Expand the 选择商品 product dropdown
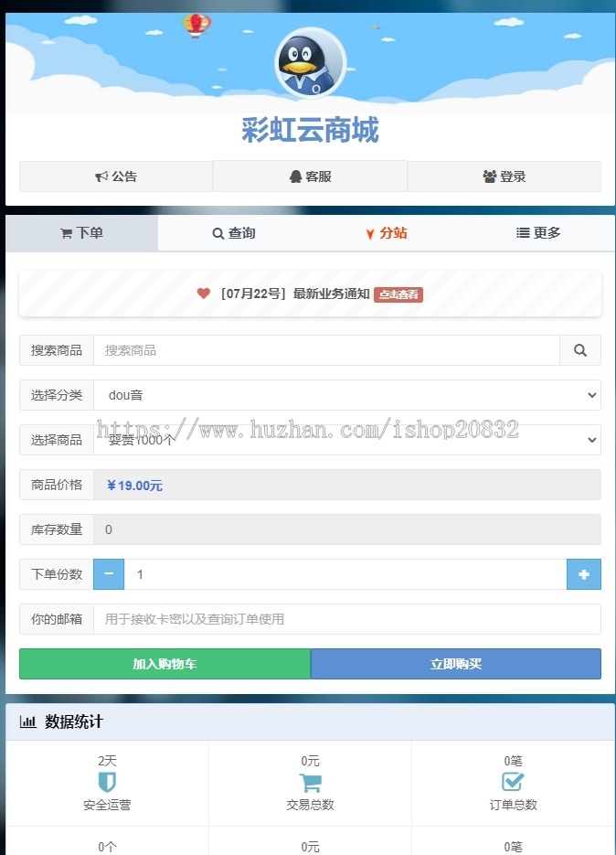Image resolution: width=616 pixels, height=855 pixels. tap(347, 440)
